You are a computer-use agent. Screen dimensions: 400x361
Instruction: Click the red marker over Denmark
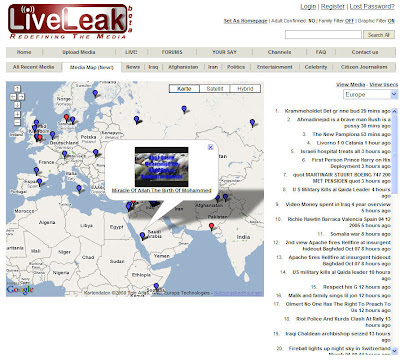point(66,117)
